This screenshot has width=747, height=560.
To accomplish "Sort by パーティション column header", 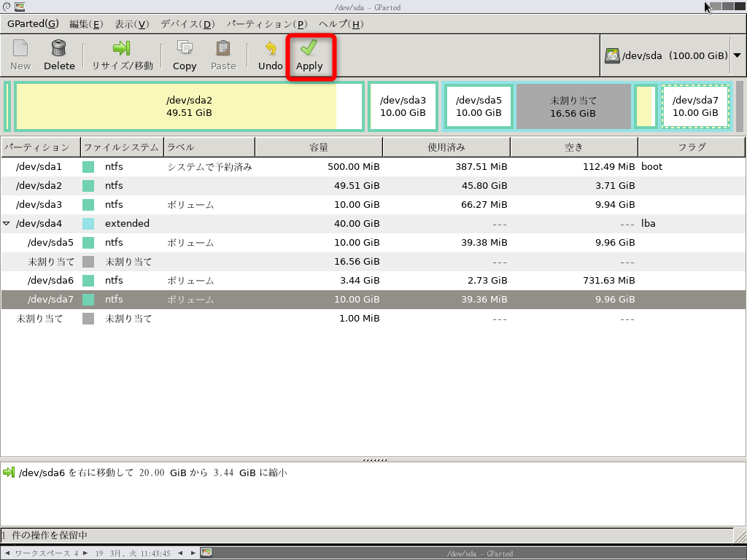I will pyautogui.click(x=41, y=147).
